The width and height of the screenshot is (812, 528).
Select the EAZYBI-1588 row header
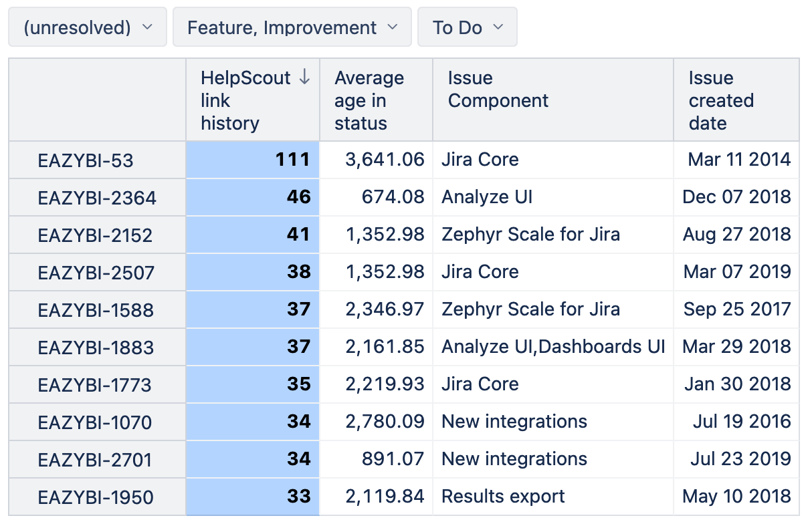[x=98, y=310]
